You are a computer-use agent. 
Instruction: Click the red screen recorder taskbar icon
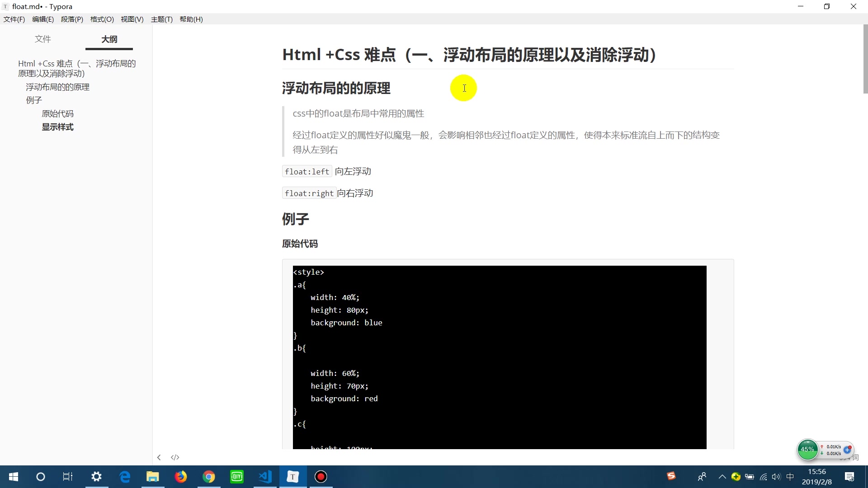tap(321, 477)
